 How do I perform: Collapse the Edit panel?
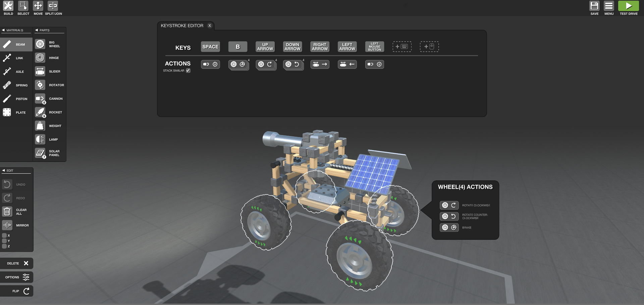pyautogui.click(x=4, y=171)
